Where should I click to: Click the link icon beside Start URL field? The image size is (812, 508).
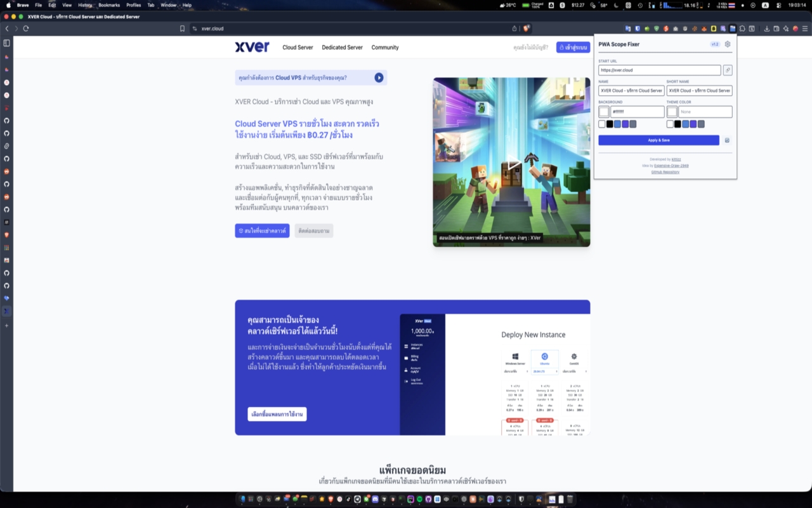point(728,70)
